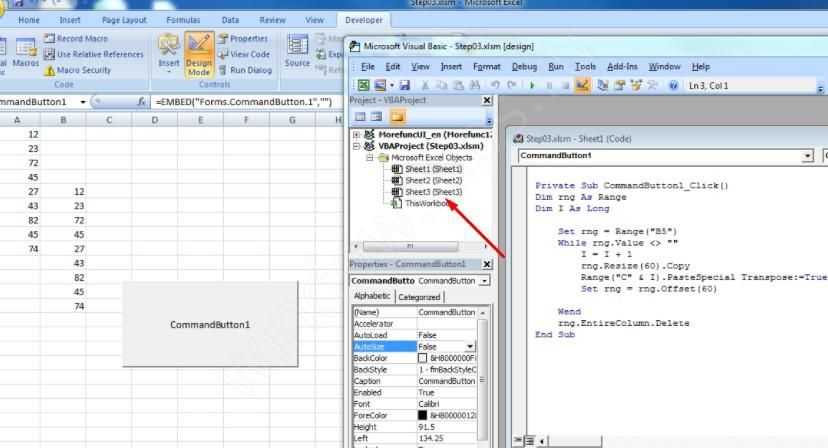Image resolution: width=828 pixels, height=448 pixels.
Task: Open the Insert controls dropdown
Action: (169, 54)
